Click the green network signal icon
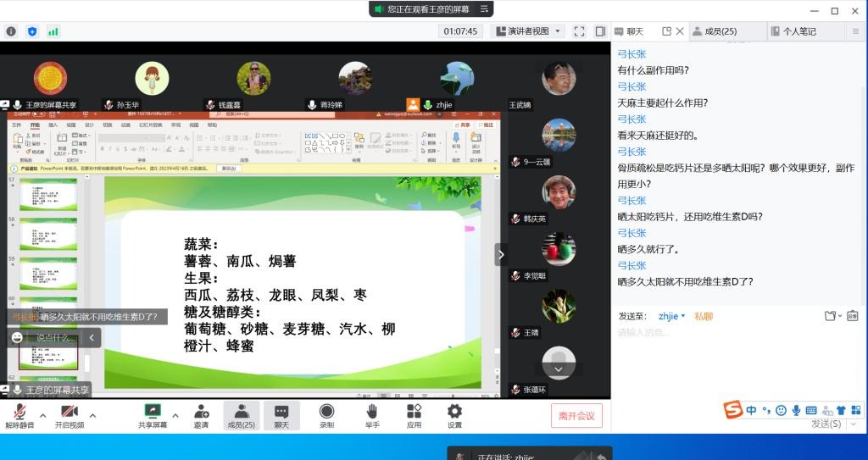868x460 pixels. pyautogui.click(x=53, y=31)
